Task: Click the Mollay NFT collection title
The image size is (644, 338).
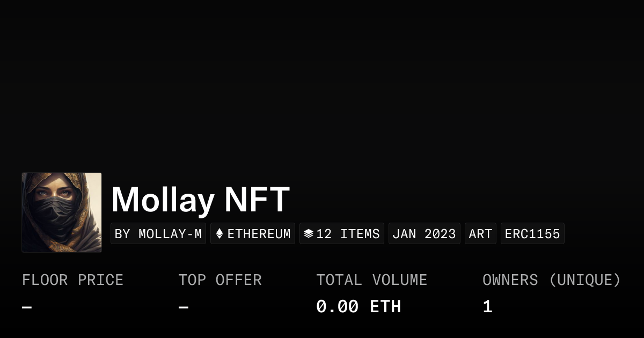Action: tap(201, 200)
